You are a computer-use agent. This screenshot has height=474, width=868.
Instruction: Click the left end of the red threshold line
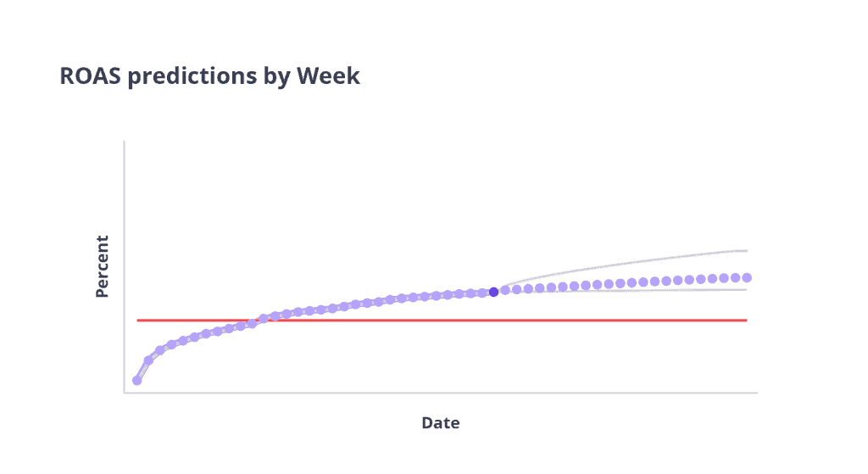click(x=140, y=321)
